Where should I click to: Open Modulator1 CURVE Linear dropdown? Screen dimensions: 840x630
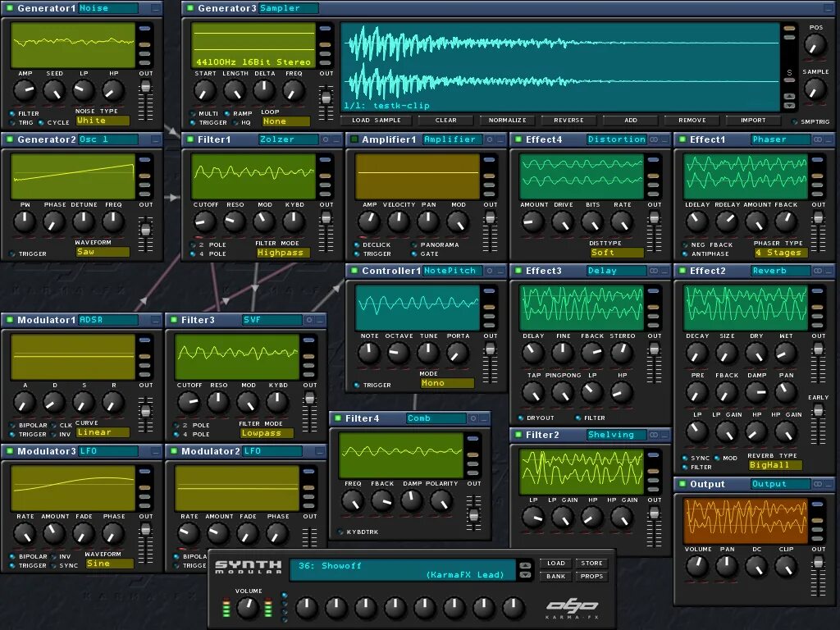tap(102, 432)
